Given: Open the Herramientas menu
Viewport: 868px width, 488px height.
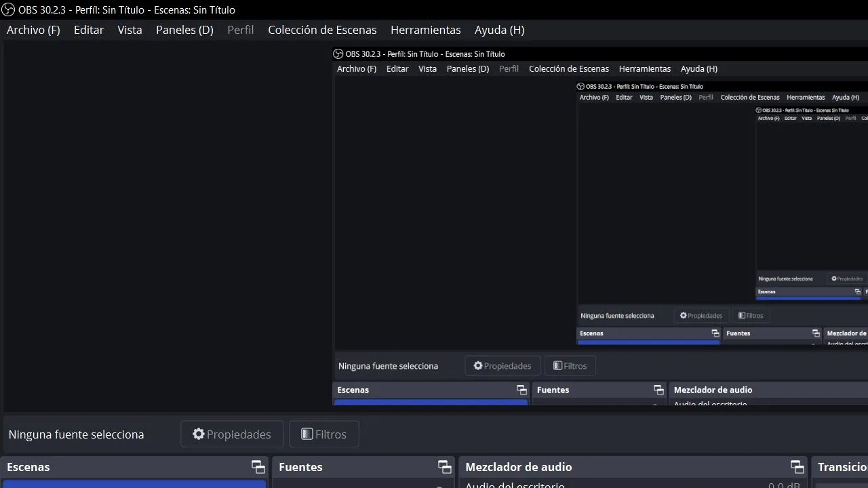Looking at the screenshot, I should [425, 30].
